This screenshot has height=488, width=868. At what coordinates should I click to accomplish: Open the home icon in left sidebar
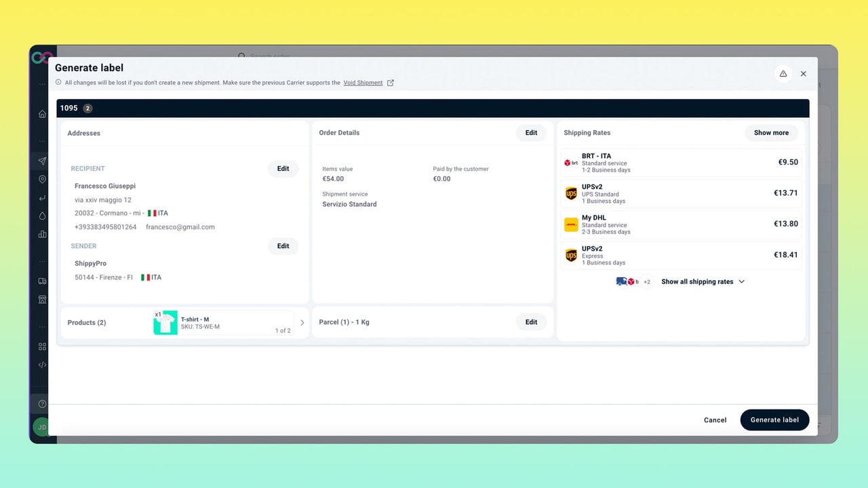coord(42,114)
